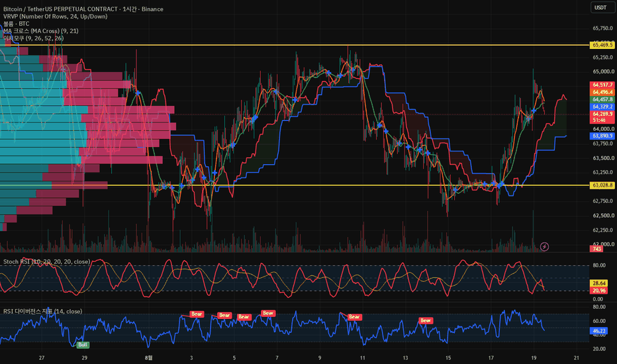Select the VRVP indicator legend
Image resolution: width=617 pixels, height=364 pixels.
56,16
